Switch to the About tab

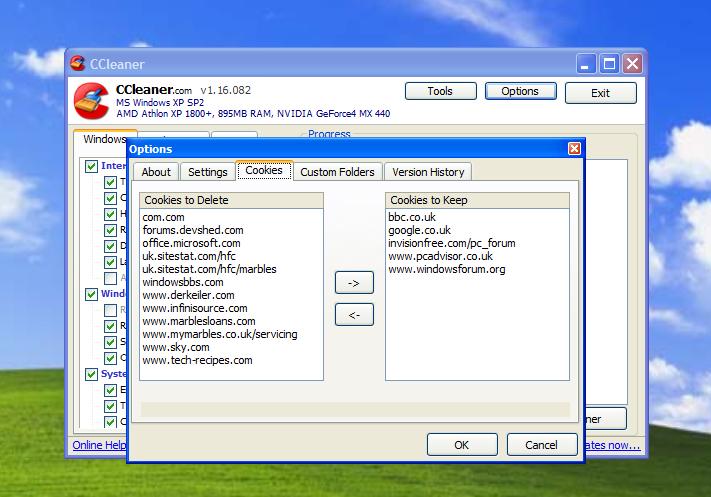coord(156,172)
